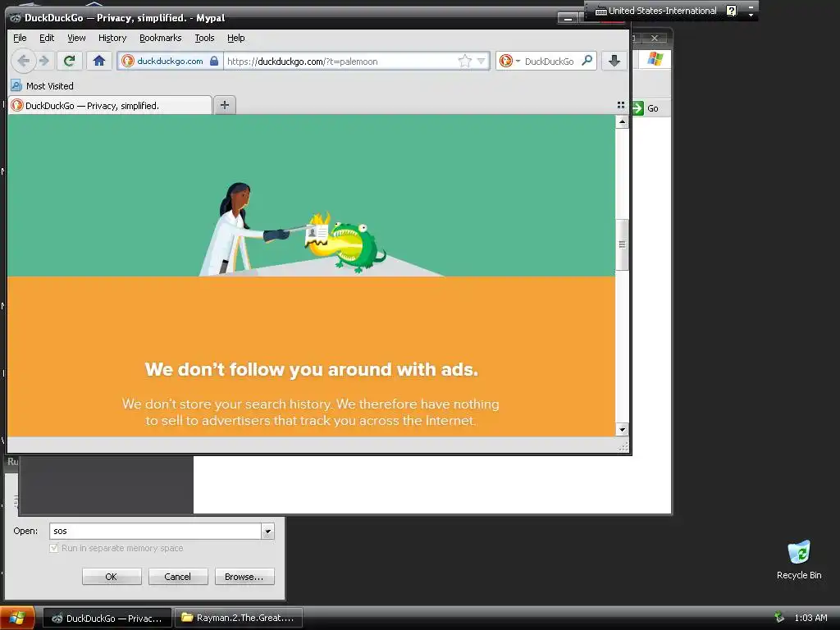Open the Help menu

pos(235,38)
